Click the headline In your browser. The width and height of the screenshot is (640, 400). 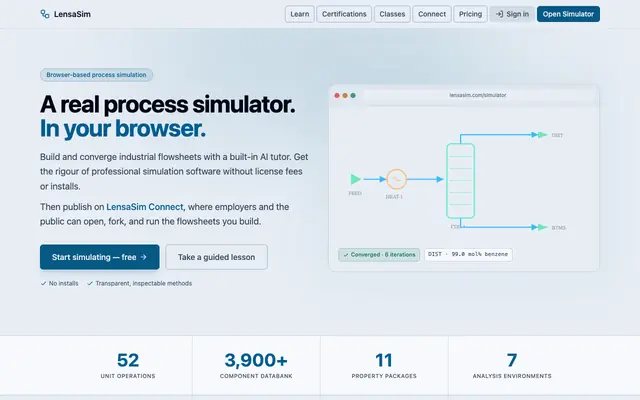pos(123,129)
